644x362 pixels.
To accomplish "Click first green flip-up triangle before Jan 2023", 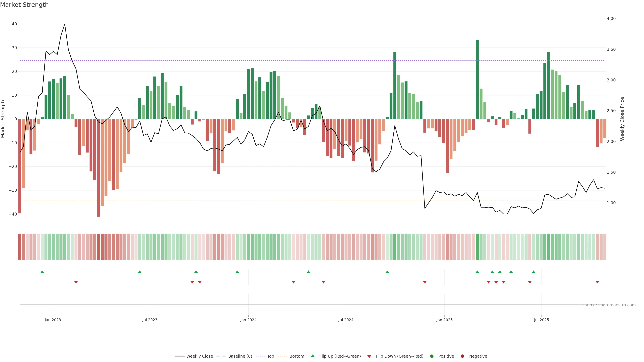I will click(42, 272).
